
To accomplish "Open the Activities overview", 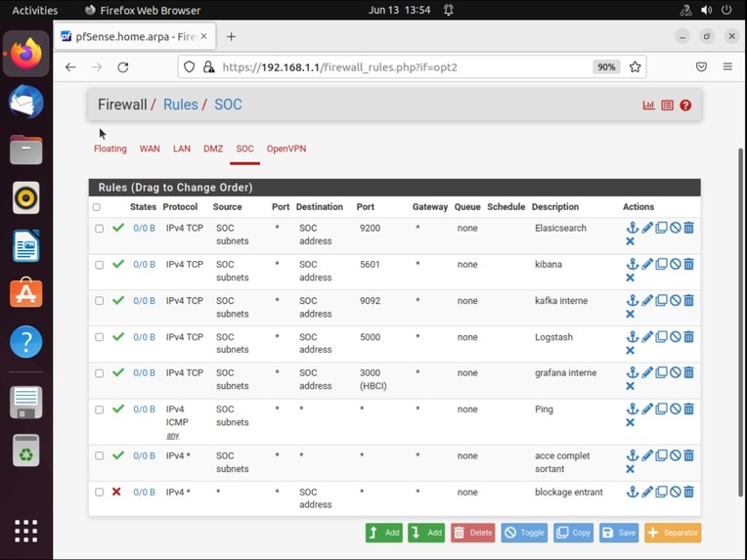I will coord(35,10).
